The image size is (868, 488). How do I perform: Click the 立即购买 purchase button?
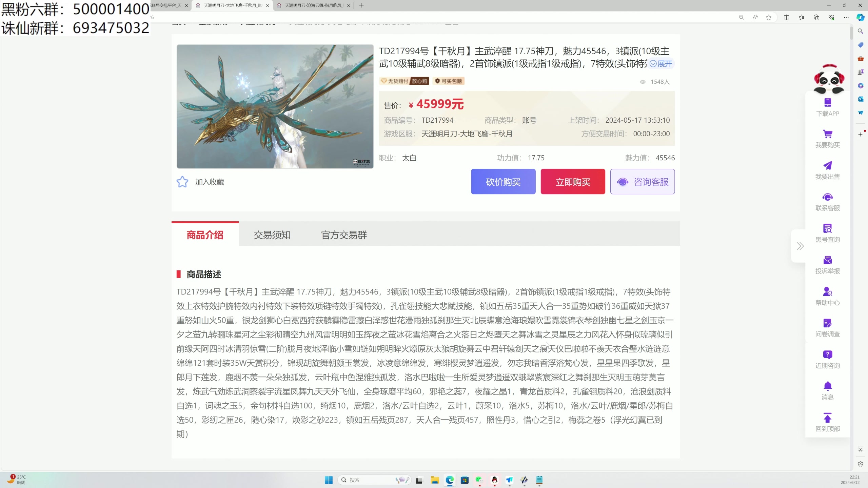pos(572,182)
